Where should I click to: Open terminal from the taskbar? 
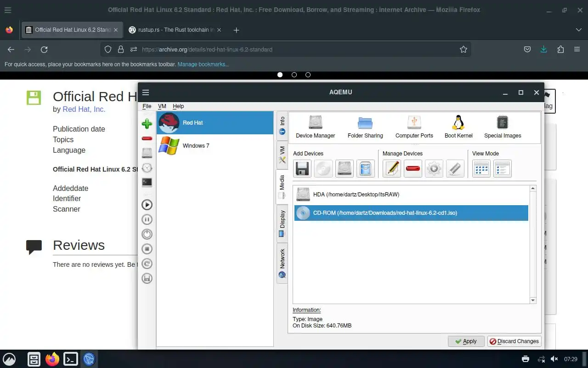[71, 359]
